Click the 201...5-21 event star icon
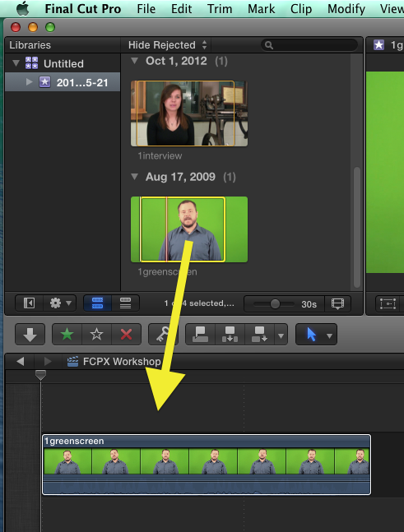This screenshot has width=404, height=532. (x=44, y=82)
